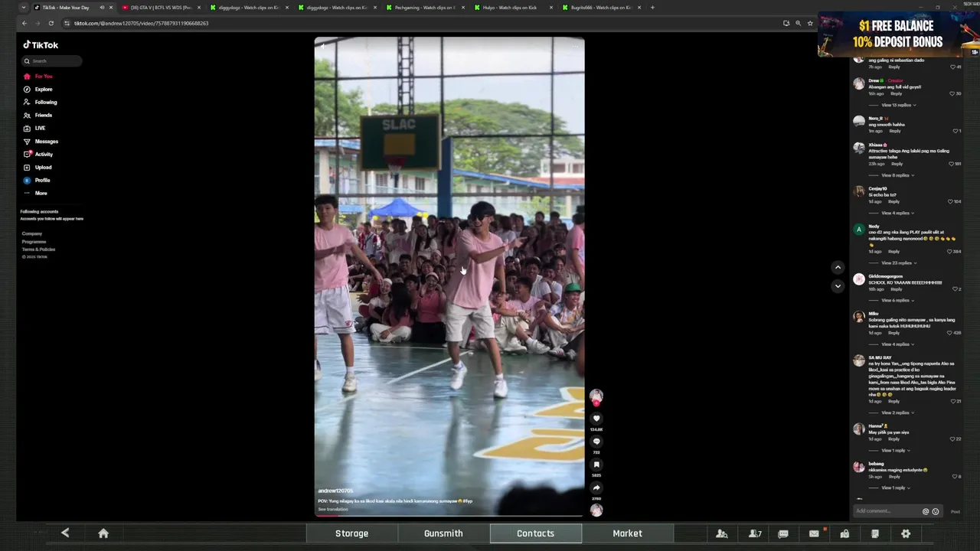Open Profile from the sidebar
Image resolution: width=980 pixels, height=551 pixels.
pos(37,181)
